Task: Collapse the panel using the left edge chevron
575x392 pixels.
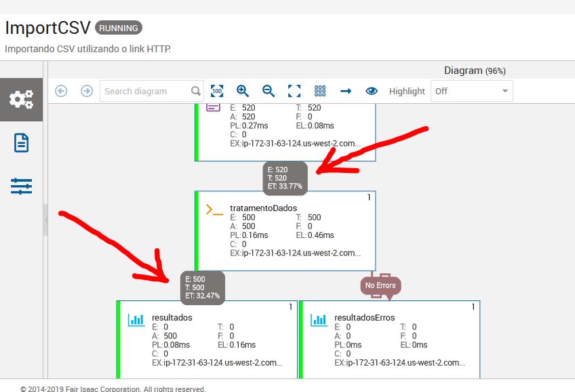Action: click(46, 220)
